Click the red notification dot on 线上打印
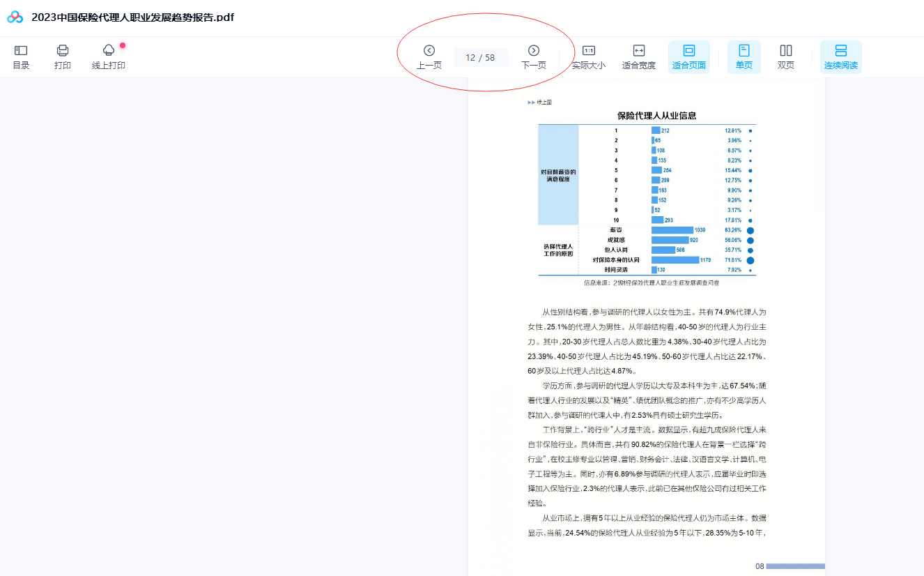Viewport: 924px width, 576px height. click(x=122, y=45)
